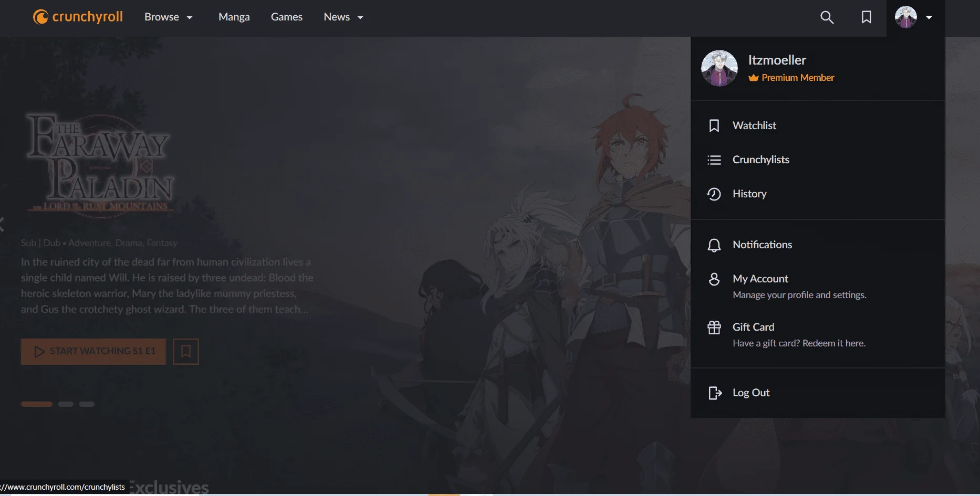Click the Notifications bell icon
The height and width of the screenshot is (496, 980).
point(714,245)
